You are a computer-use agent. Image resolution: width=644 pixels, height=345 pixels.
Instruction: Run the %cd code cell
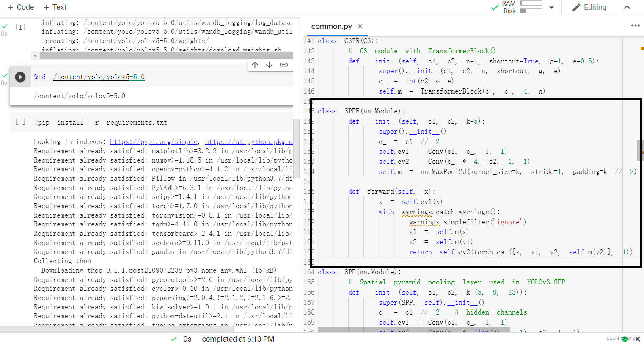point(20,77)
